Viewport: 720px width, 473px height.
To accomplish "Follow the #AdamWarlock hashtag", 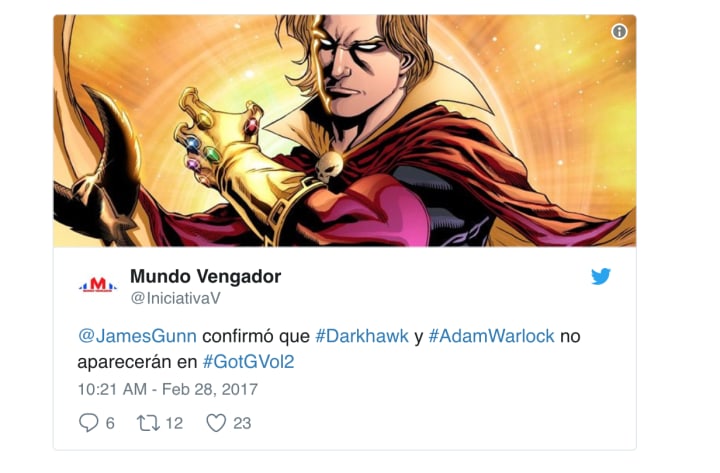I will (491, 336).
